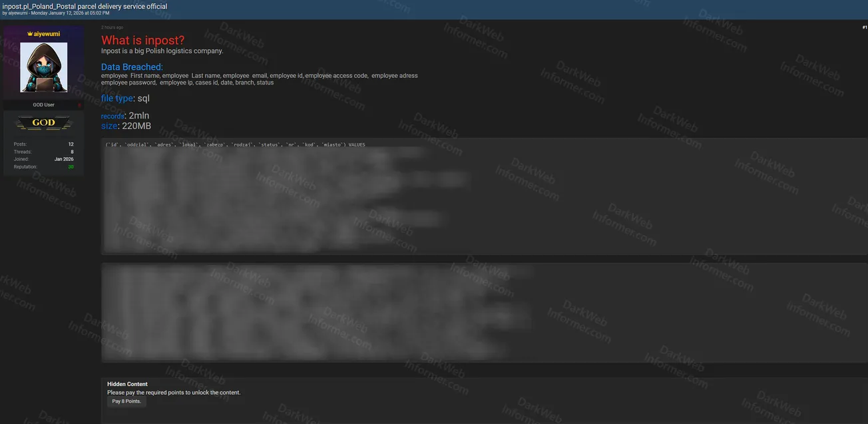This screenshot has width=868, height=424.
Task: Click the '2 hours ago' post timestamp
Action: [x=112, y=27]
